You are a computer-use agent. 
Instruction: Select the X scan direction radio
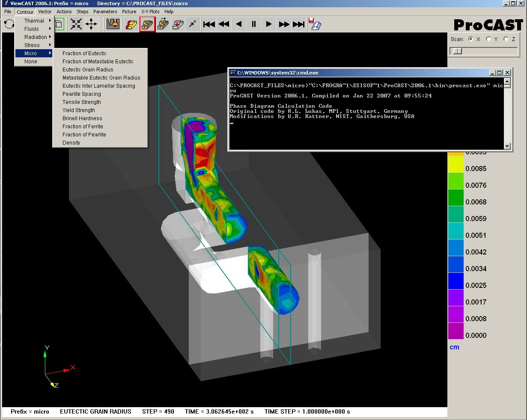tap(471, 39)
